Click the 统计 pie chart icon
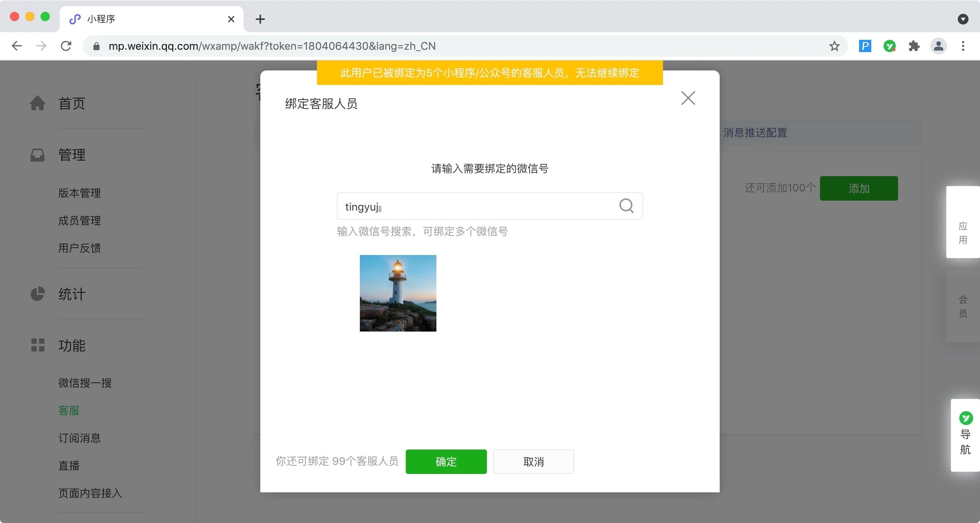The image size is (980, 523). click(38, 294)
